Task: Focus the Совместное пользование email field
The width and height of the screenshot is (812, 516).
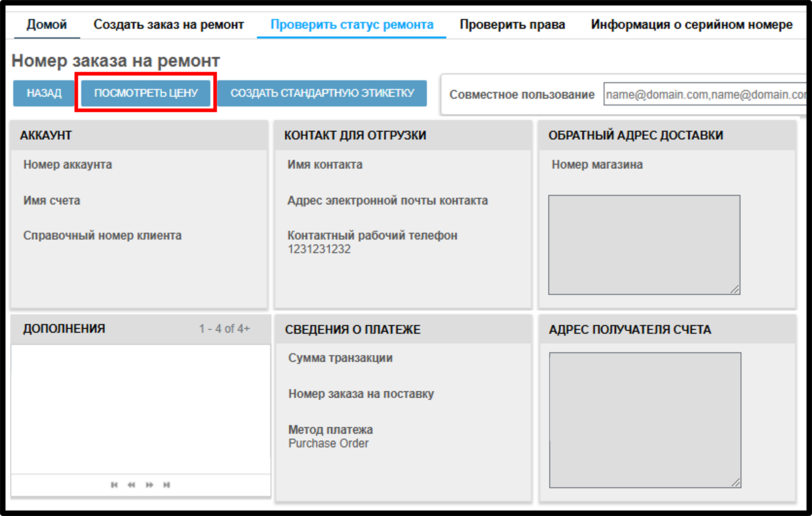Action: coord(705,94)
